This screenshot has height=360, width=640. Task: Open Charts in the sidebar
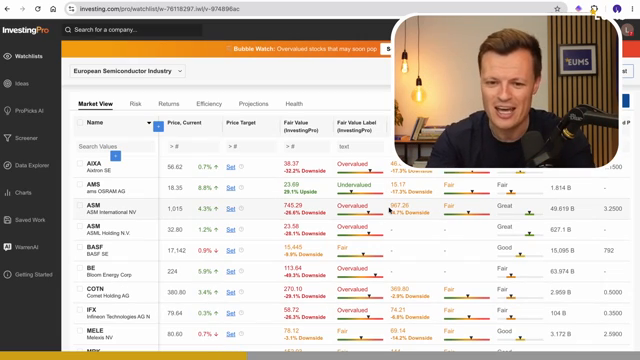coord(17,193)
